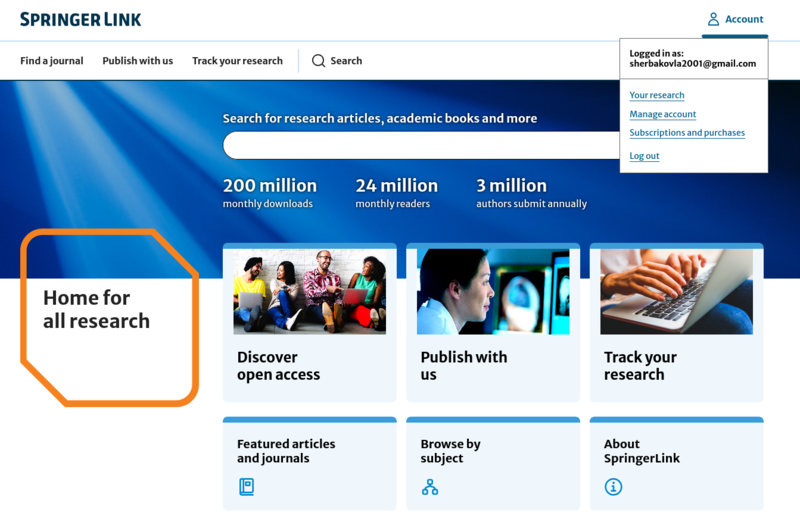Click the hierarchy icon under Browse by subject
The height and width of the screenshot is (522, 800).
(430, 487)
